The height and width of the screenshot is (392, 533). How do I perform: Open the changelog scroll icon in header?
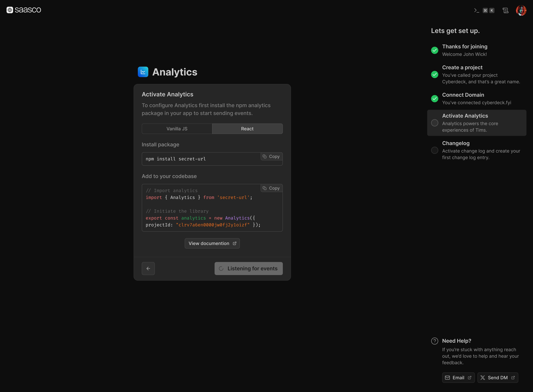[505, 10]
